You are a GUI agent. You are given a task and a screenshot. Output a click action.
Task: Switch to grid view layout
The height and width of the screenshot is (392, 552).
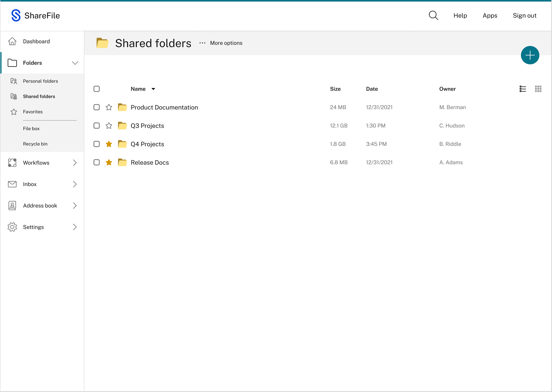tap(538, 89)
